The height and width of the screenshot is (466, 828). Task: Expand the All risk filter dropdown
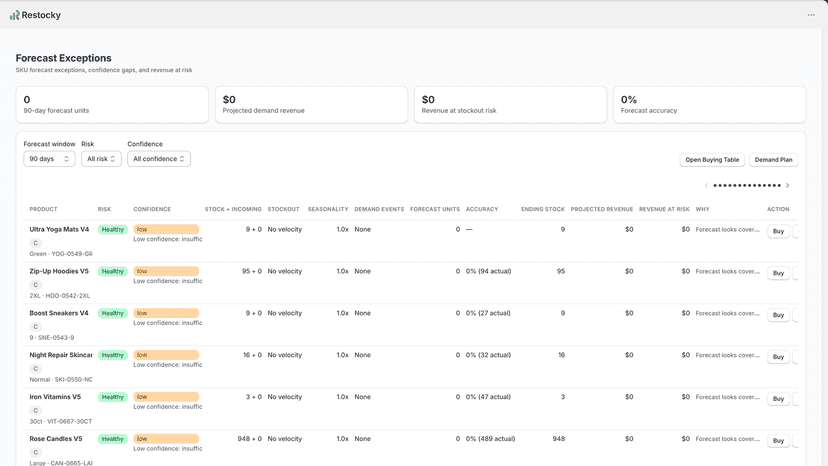point(101,159)
